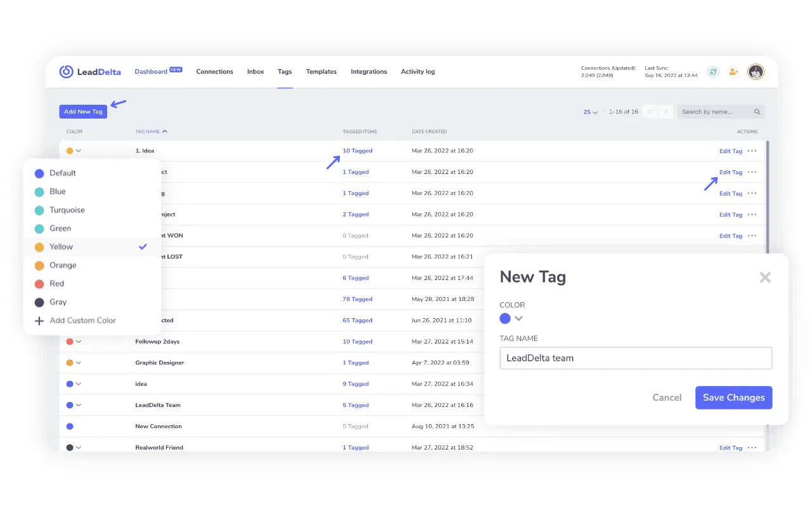Select Yellow color option with checkmark
The height and width of the screenshot is (508, 812).
(x=62, y=247)
